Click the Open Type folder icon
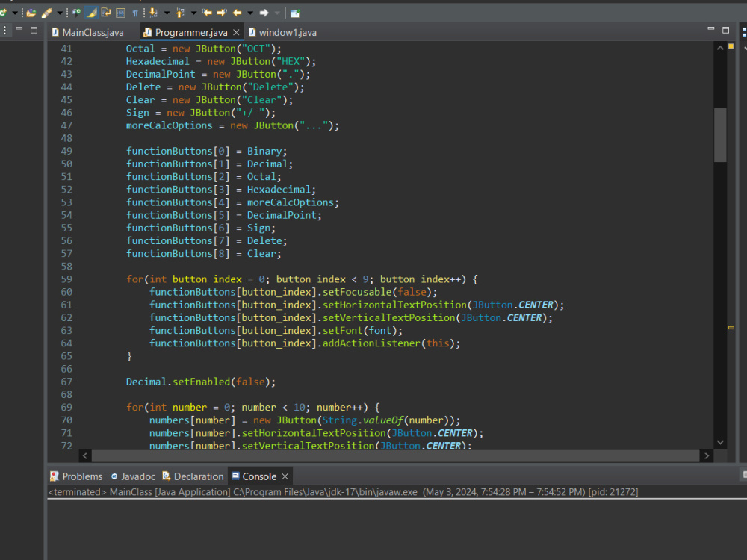Viewport: 747px width, 560px height. point(31,13)
